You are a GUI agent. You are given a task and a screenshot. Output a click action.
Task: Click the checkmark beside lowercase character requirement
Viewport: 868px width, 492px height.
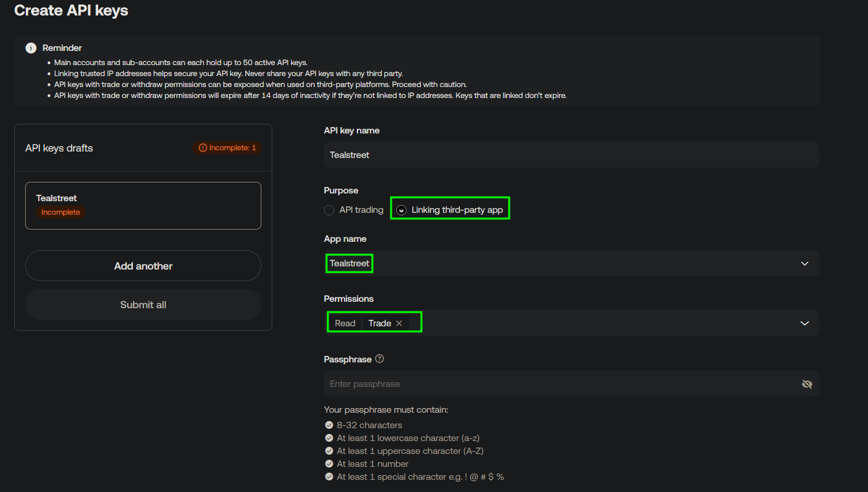coord(329,438)
